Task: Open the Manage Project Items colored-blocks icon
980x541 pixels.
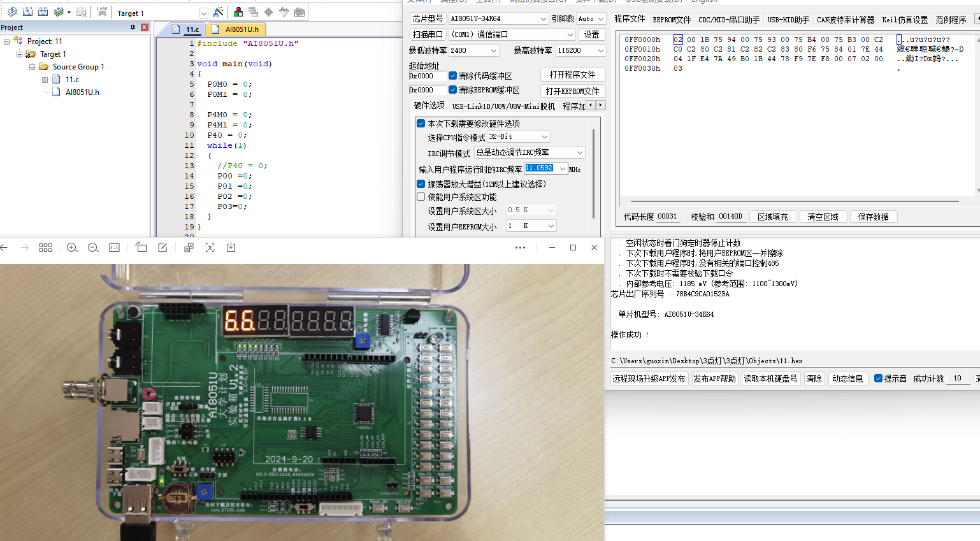Action: (238, 12)
